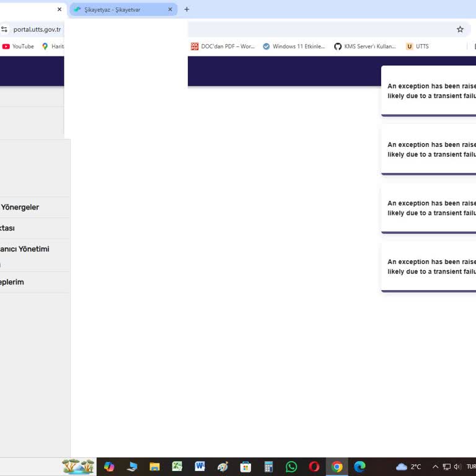Select the Kullanıcı Yönetimi sidebar item
This screenshot has width=476, height=476.
25,249
